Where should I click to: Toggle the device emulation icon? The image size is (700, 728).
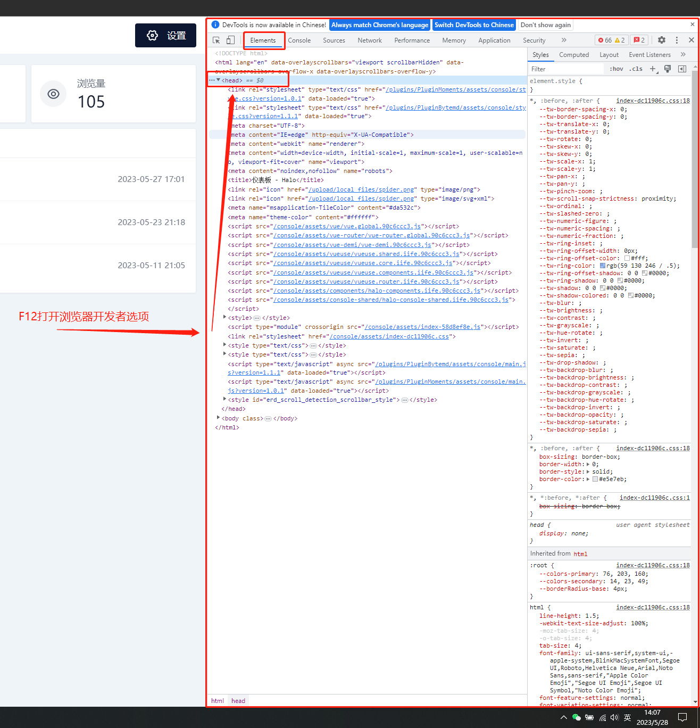click(230, 40)
